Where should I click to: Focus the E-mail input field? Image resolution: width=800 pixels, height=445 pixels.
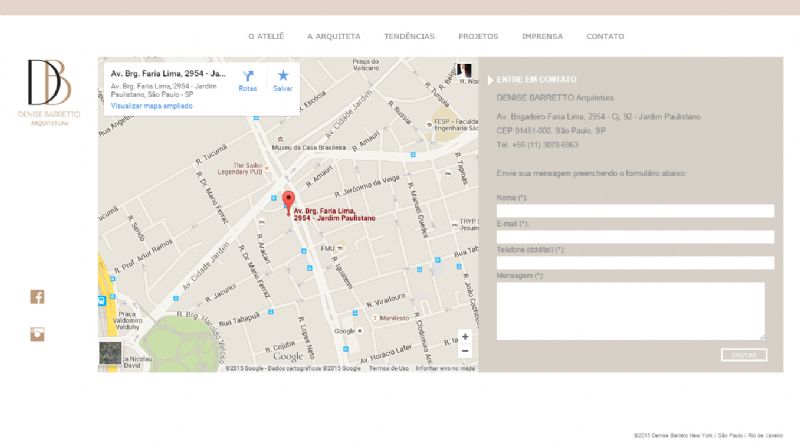point(635,237)
